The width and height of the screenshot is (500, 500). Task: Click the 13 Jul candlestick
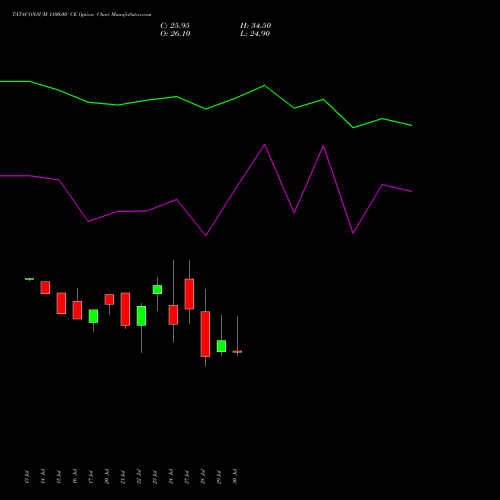29,279
